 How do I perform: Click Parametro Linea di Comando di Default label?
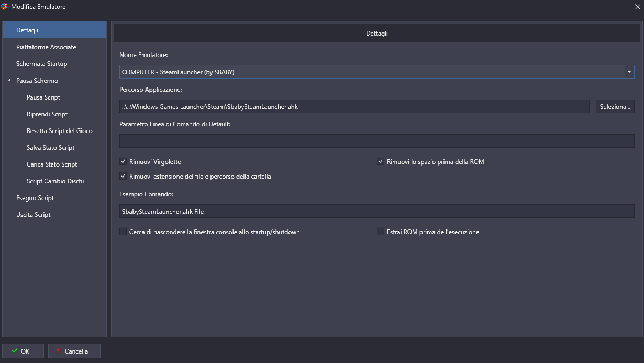click(x=175, y=124)
